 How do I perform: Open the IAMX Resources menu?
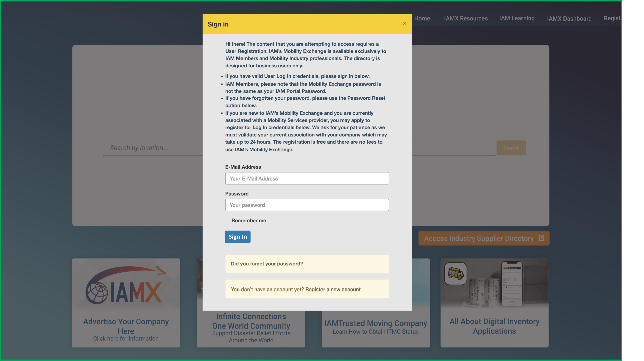(x=466, y=18)
